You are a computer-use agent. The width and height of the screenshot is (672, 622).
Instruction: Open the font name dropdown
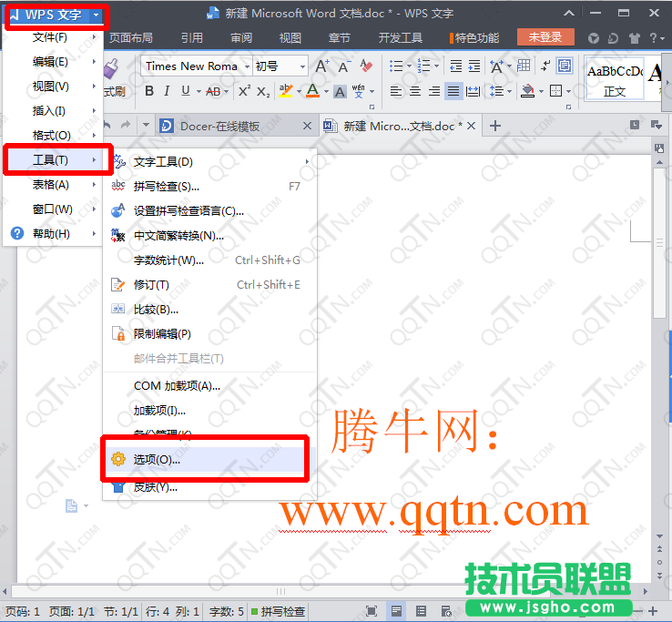click(248, 66)
